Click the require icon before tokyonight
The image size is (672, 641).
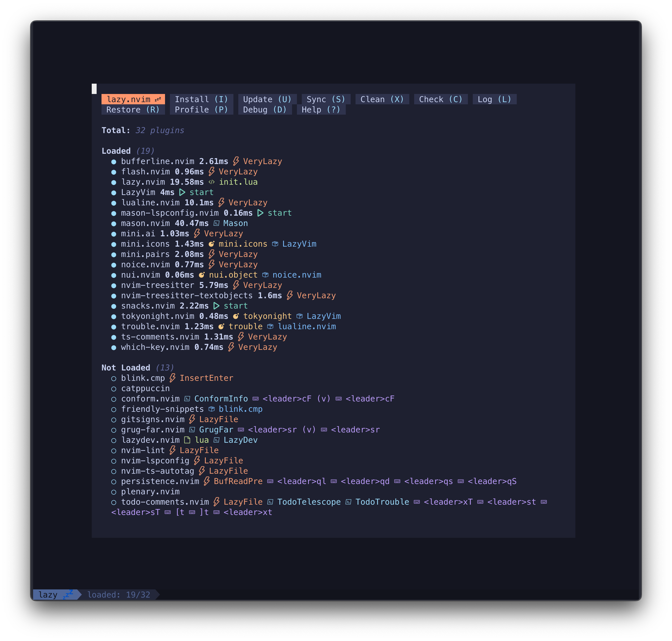pos(236,316)
